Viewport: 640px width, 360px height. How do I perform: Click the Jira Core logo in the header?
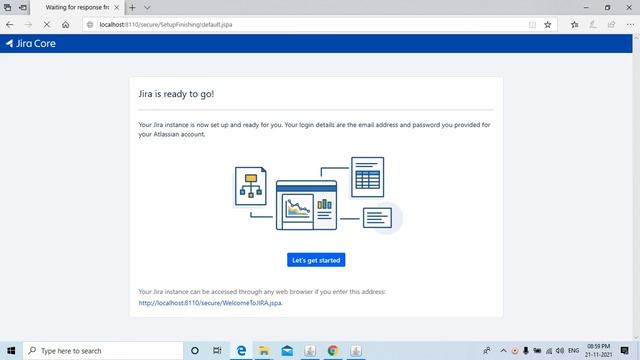coord(31,44)
